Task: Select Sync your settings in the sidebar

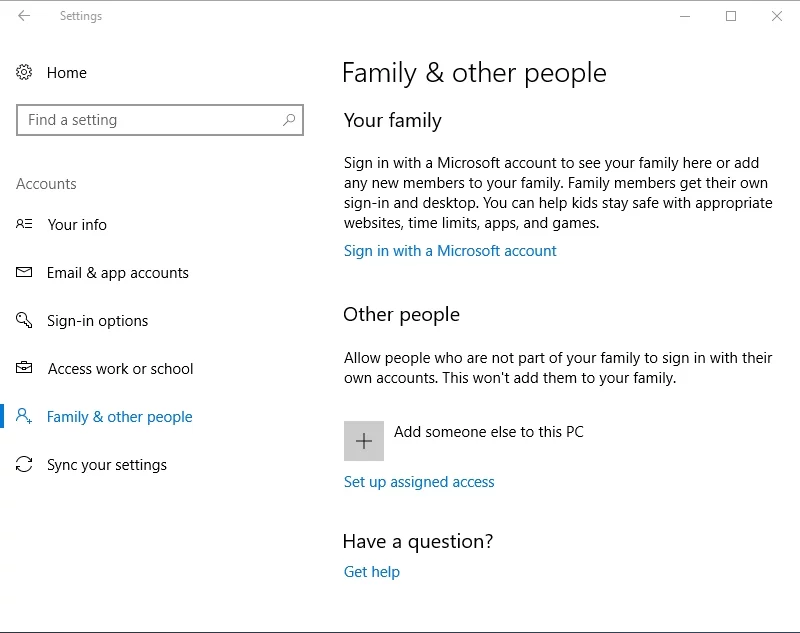Action: point(107,465)
